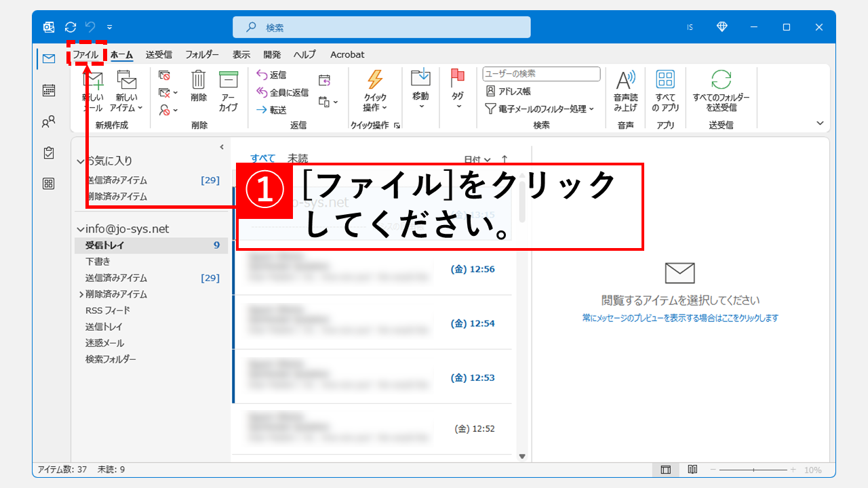The height and width of the screenshot is (488, 868).
Task: Click the diamond premium icon
Action: 722,27
